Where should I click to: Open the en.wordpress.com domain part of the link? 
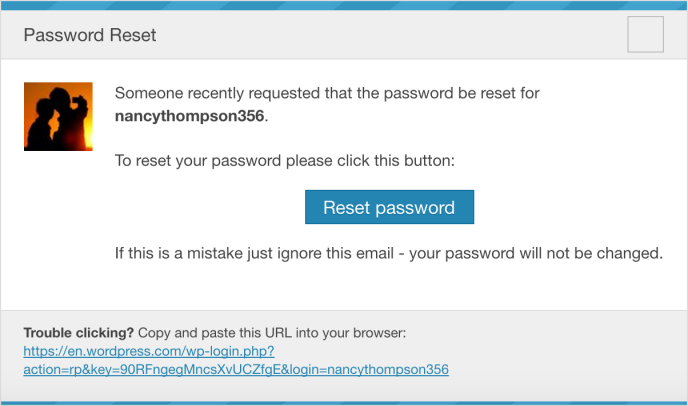[x=125, y=351]
